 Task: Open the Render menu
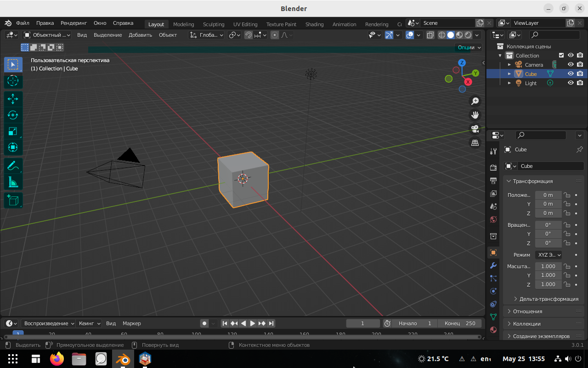point(73,23)
